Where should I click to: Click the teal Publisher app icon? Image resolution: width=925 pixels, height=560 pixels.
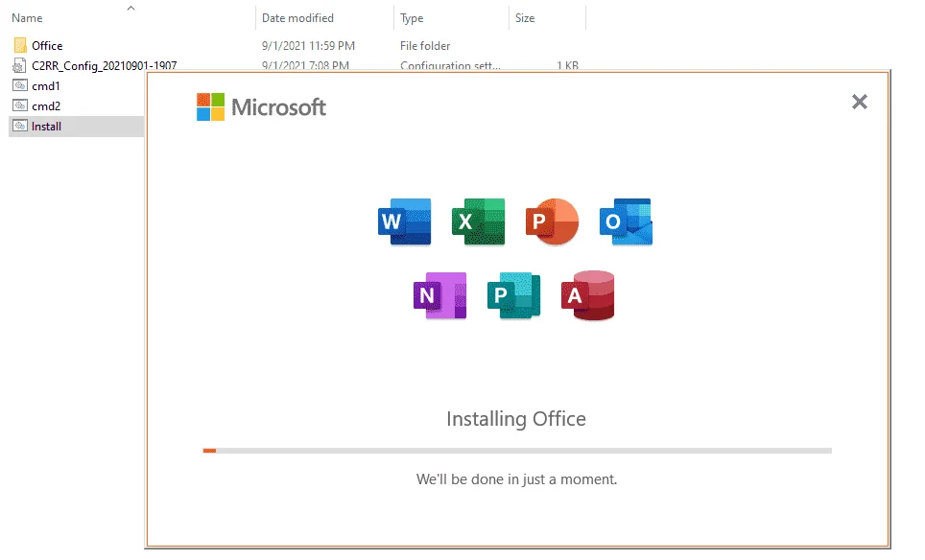pyautogui.click(x=513, y=295)
